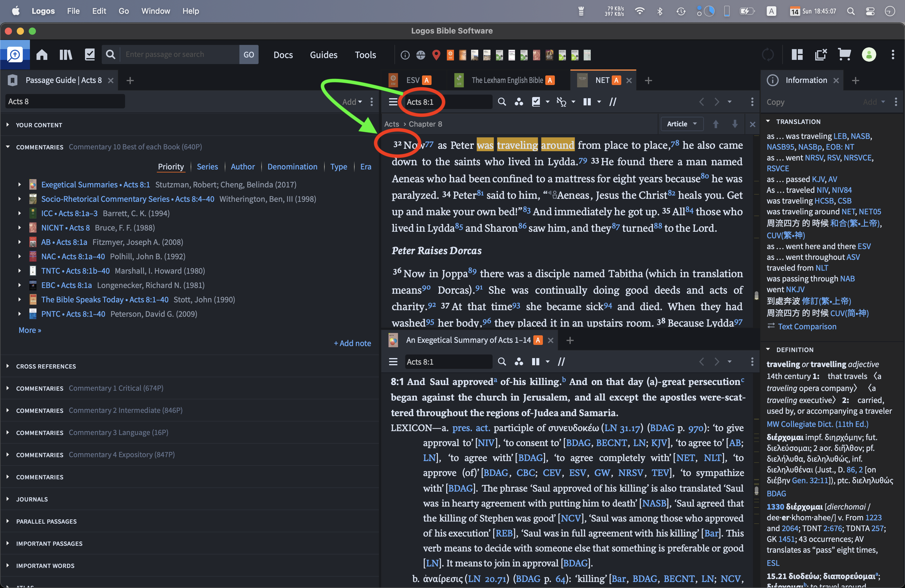Toggle visual filters icon in NET panel

519,102
